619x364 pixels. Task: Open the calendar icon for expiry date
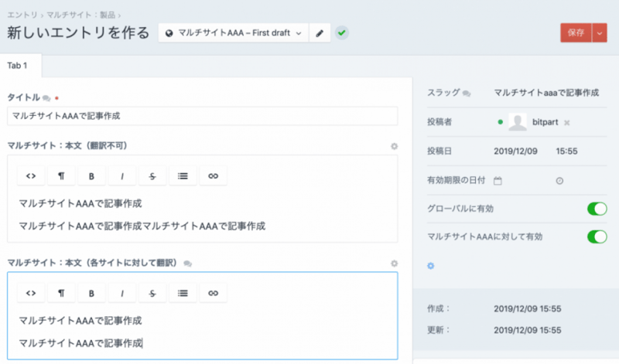pyautogui.click(x=498, y=180)
